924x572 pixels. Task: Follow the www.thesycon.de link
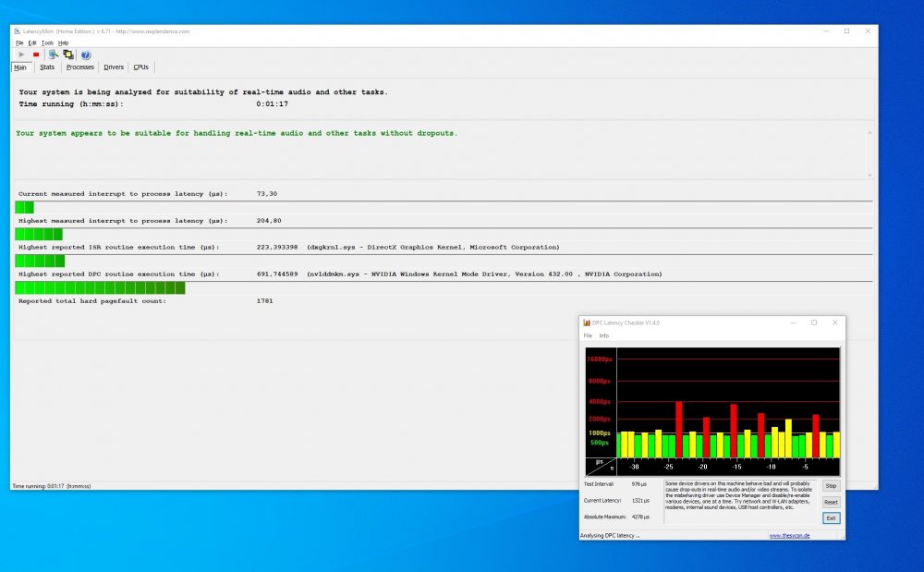pos(790,535)
